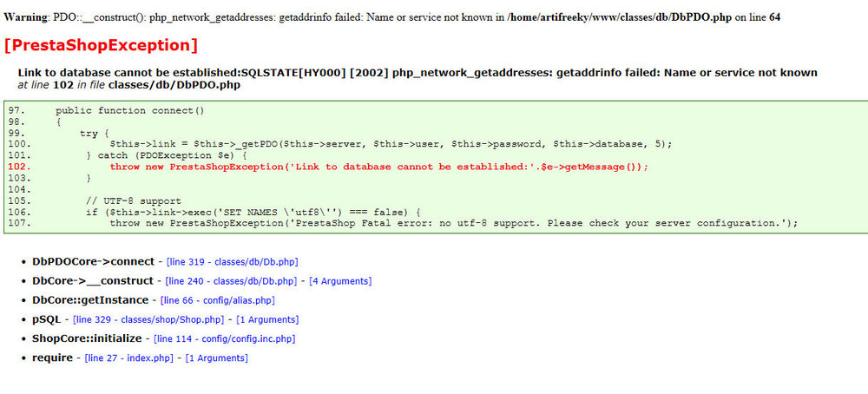868x394 pixels.
Task: Click the highlighted red line 102 code
Action: coord(378,167)
